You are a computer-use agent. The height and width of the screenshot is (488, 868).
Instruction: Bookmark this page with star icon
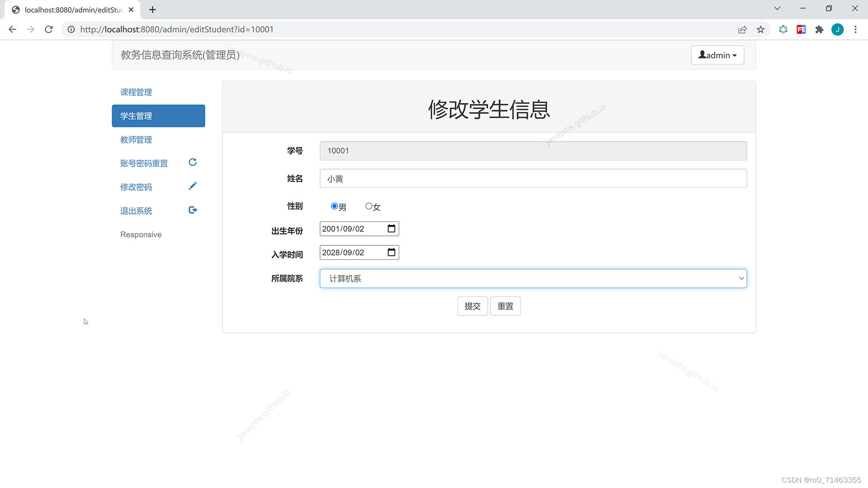(x=761, y=29)
